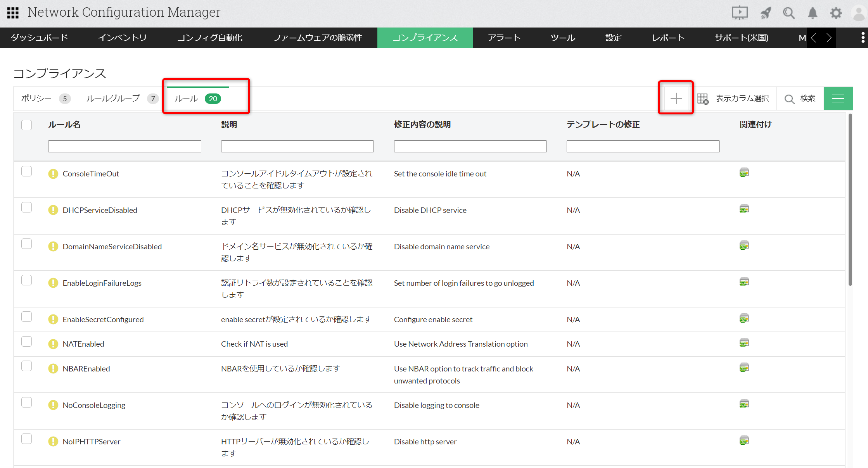Viewport: 868px width, 468px height.
Task: Click the vertical scrollbar of rules table
Action: [x=850, y=200]
